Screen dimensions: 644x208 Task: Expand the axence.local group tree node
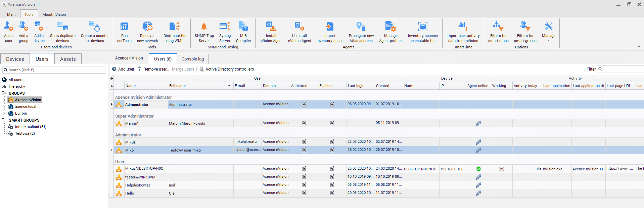tap(4, 107)
